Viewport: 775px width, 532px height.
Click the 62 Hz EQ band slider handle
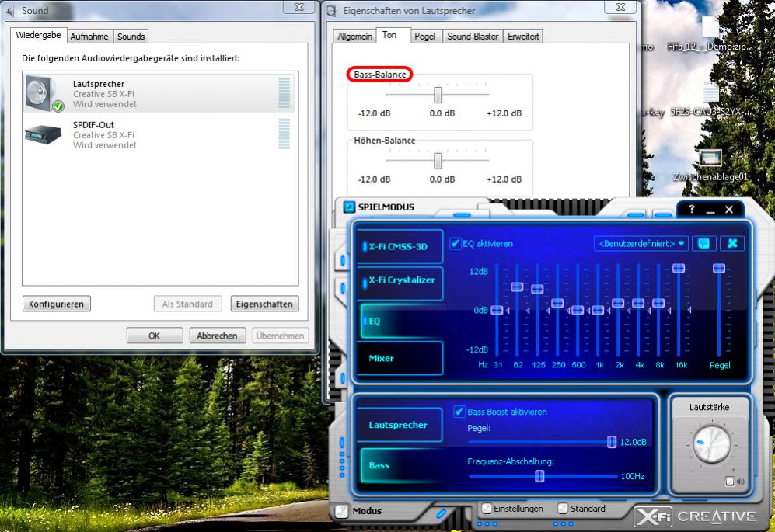pos(517,287)
